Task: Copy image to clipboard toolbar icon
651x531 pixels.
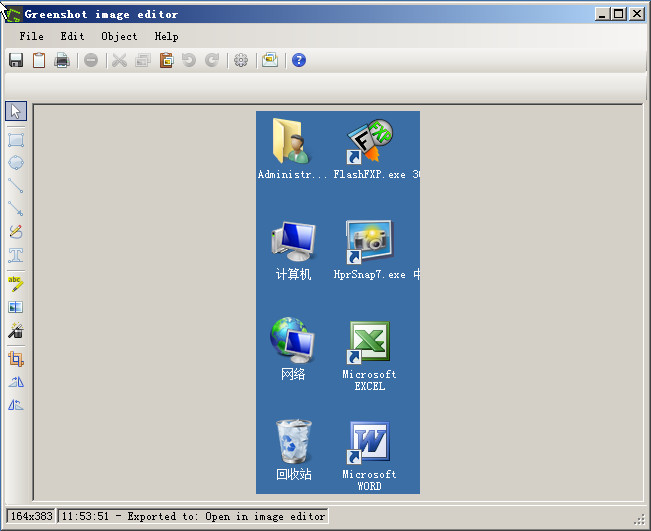Action: (39, 60)
